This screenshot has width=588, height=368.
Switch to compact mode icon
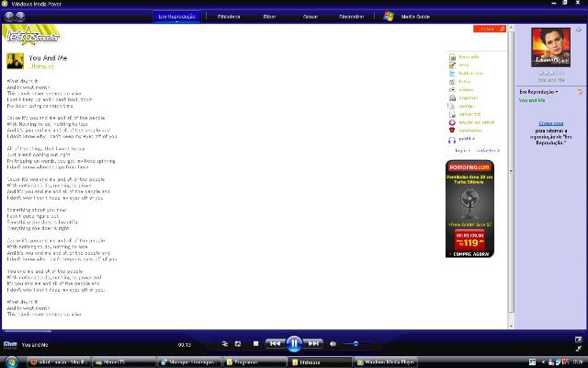[x=578, y=349]
